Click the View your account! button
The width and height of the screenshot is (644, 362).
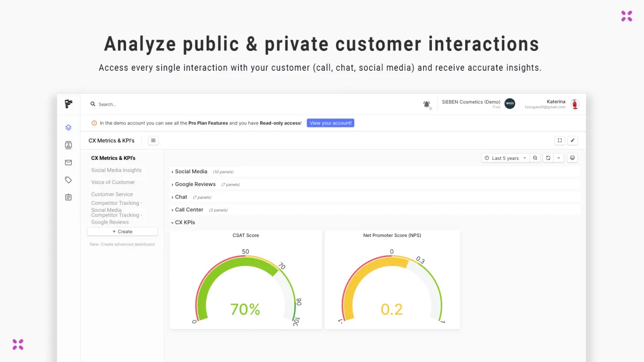tap(331, 123)
